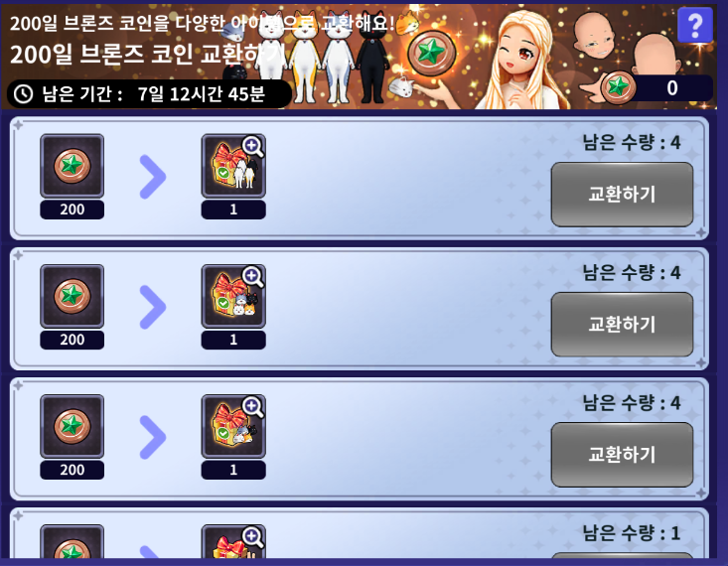Click the purple arrow in first row
This screenshot has width=728, height=566.
pos(153,177)
